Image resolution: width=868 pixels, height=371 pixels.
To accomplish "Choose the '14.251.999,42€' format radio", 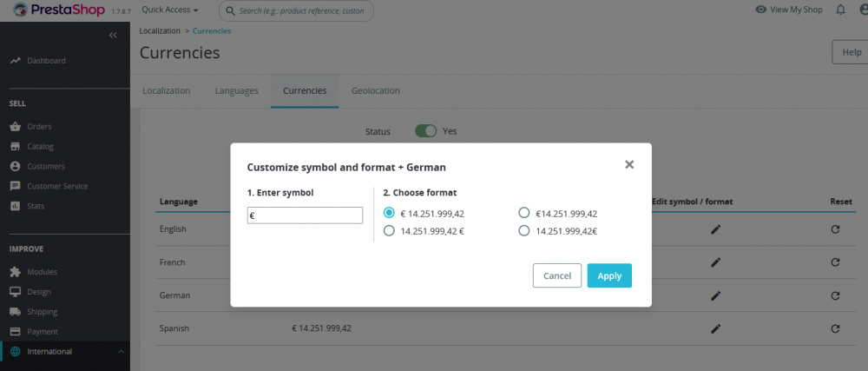I will click(x=523, y=231).
